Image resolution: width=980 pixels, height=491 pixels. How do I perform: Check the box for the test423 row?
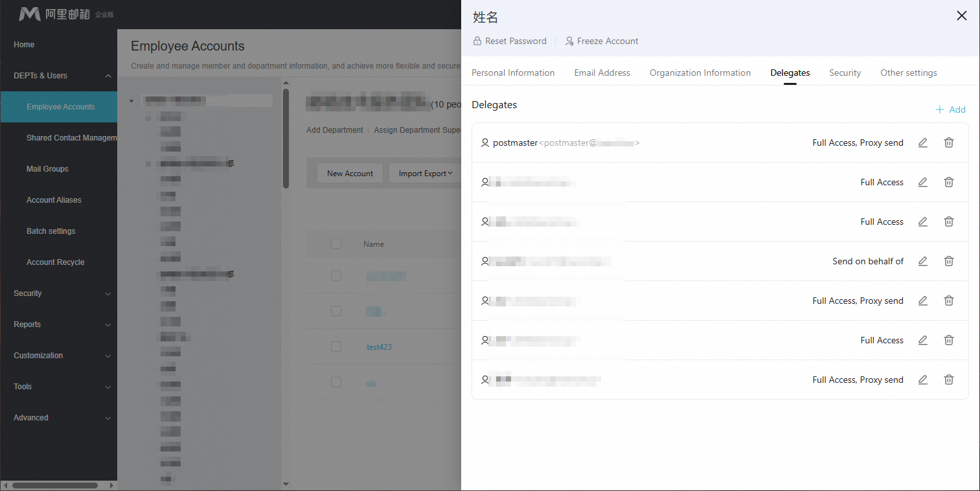[x=336, y=347]
